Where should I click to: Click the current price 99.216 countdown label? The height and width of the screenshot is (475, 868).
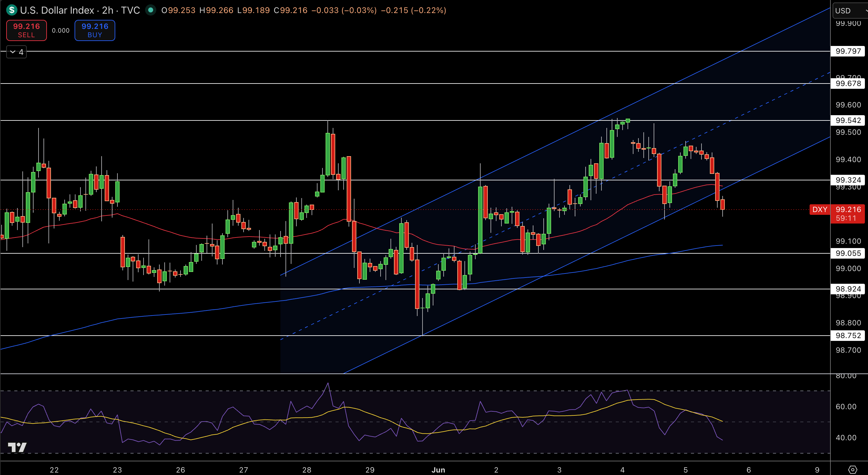(848, 214)
